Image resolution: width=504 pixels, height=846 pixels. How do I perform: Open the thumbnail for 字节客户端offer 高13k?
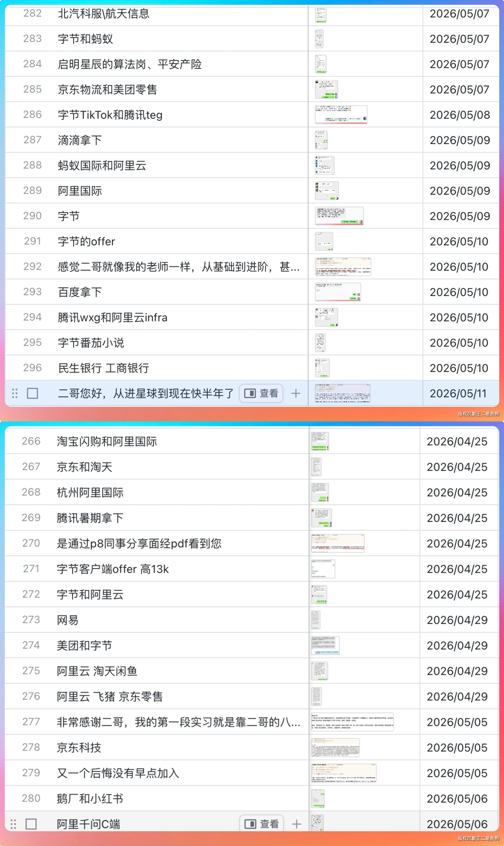tap(323, 569)
